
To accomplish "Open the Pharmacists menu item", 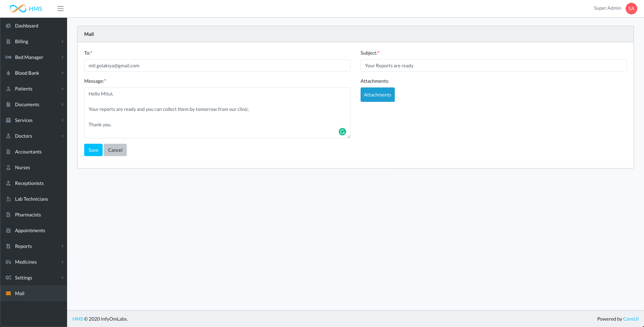I will click(28, 215).
